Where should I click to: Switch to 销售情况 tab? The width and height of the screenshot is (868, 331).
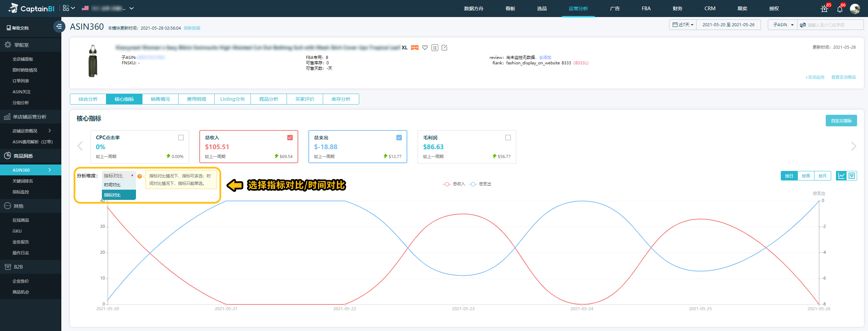tap(160, 99)
